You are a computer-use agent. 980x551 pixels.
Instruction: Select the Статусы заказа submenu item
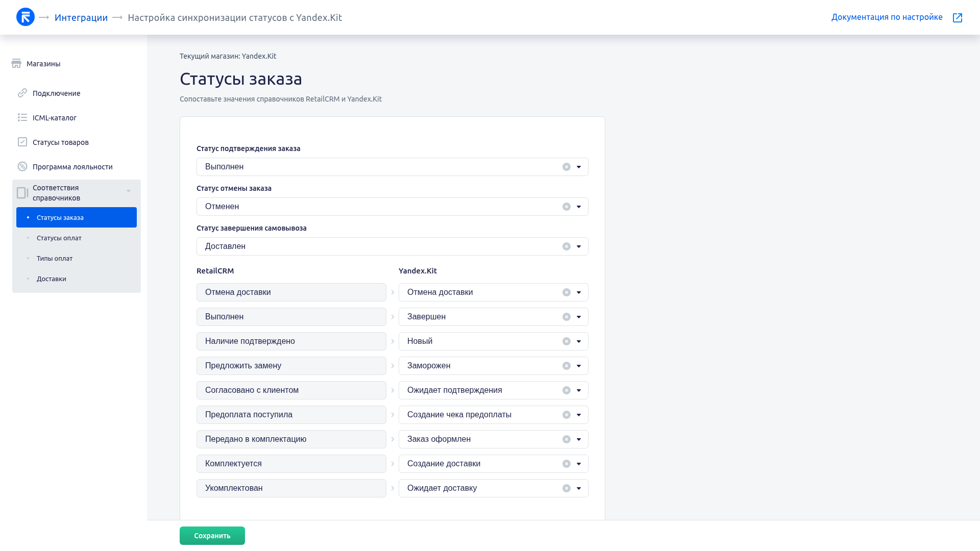coord(77,217)
